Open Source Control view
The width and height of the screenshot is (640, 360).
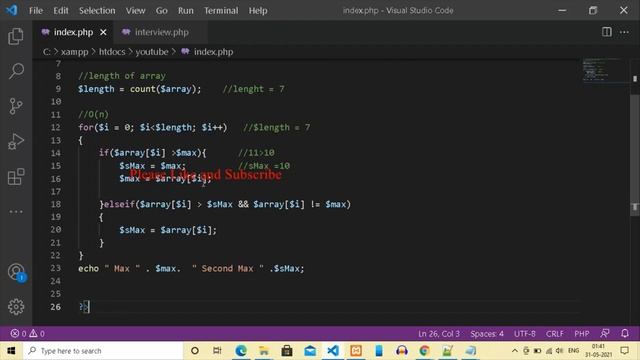[x=16, y=106]
